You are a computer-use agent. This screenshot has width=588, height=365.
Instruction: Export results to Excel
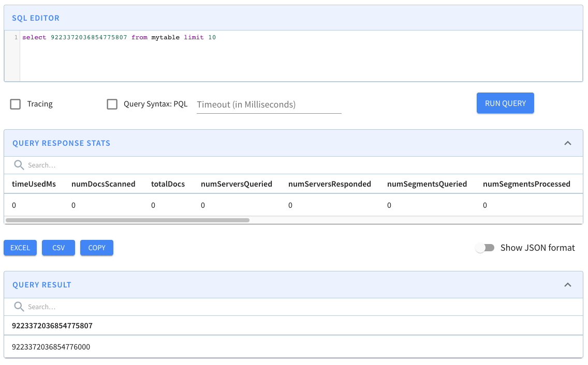(20, 248)
